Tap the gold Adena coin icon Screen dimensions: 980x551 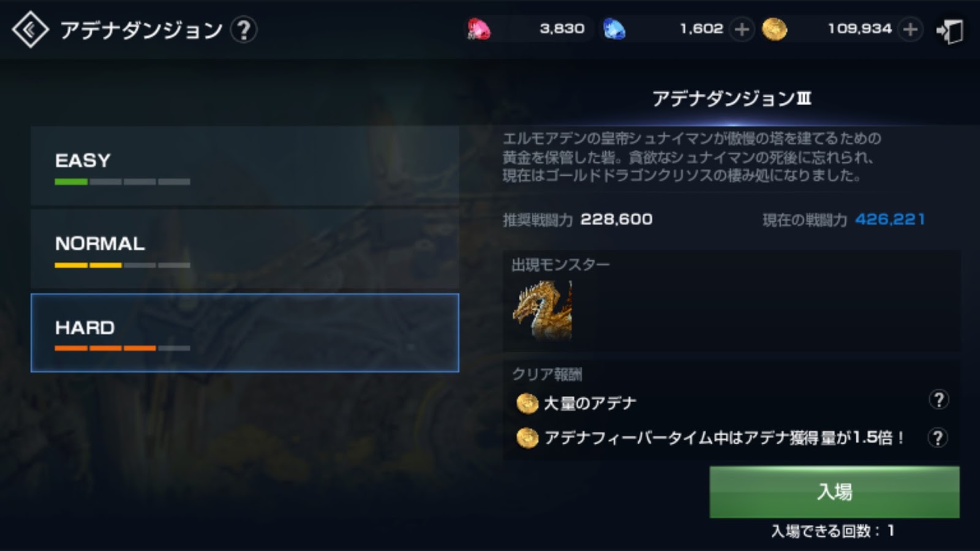[774, 29]
